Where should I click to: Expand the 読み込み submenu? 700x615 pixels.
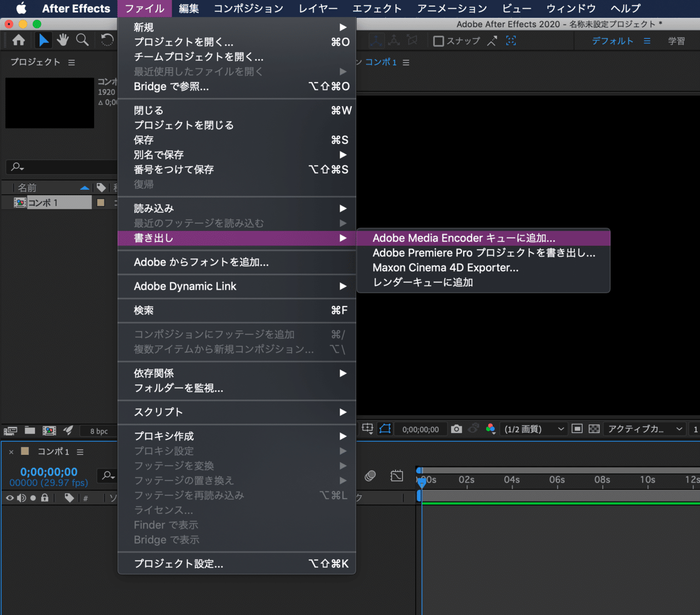point(237,208)
